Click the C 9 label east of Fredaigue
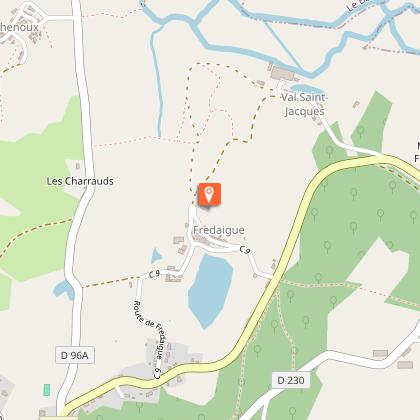420x420 pixels. pos(245,250)
